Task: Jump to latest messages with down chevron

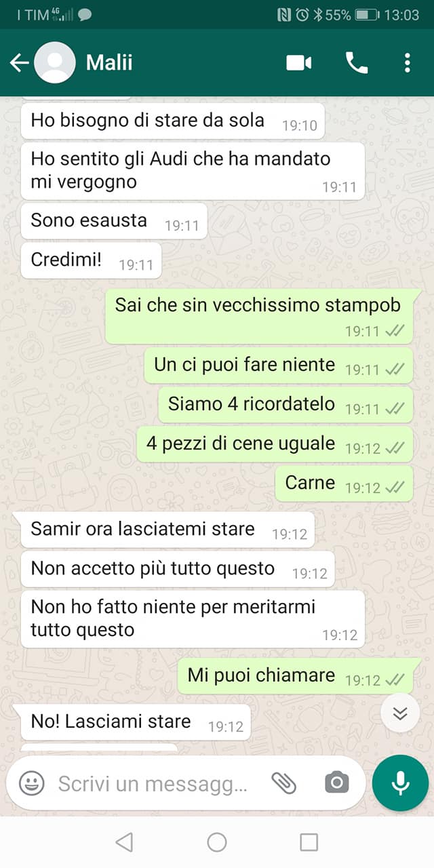Action: pyautogui.click(x=399, y=713)
